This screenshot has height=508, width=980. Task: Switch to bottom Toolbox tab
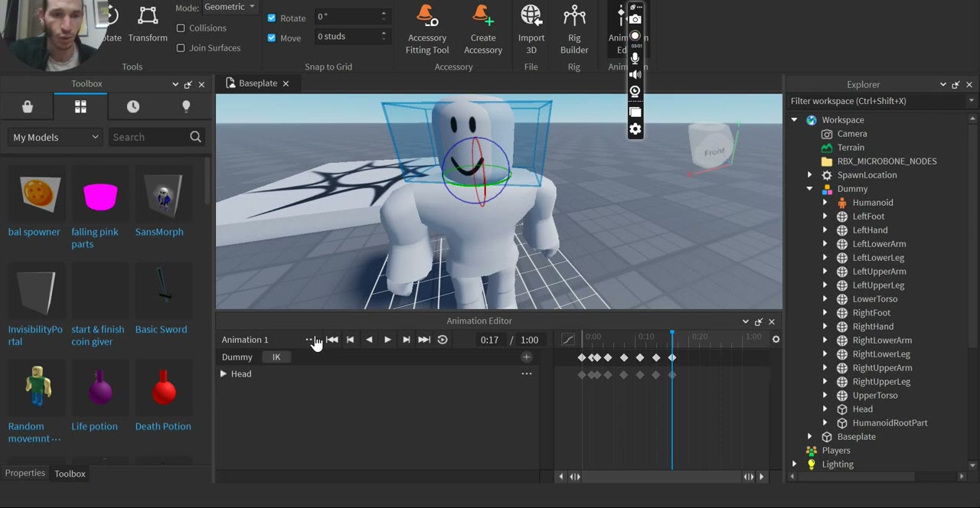coord(70,474)
